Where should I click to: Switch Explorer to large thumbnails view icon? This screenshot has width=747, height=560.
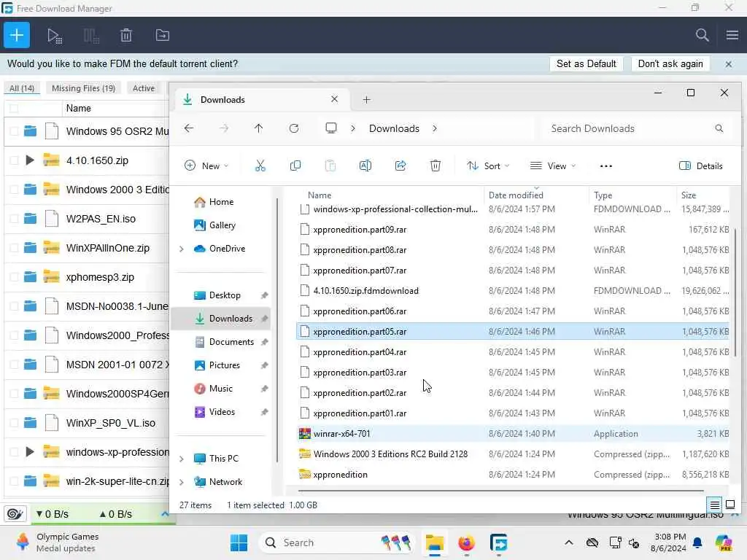[729, 505]
